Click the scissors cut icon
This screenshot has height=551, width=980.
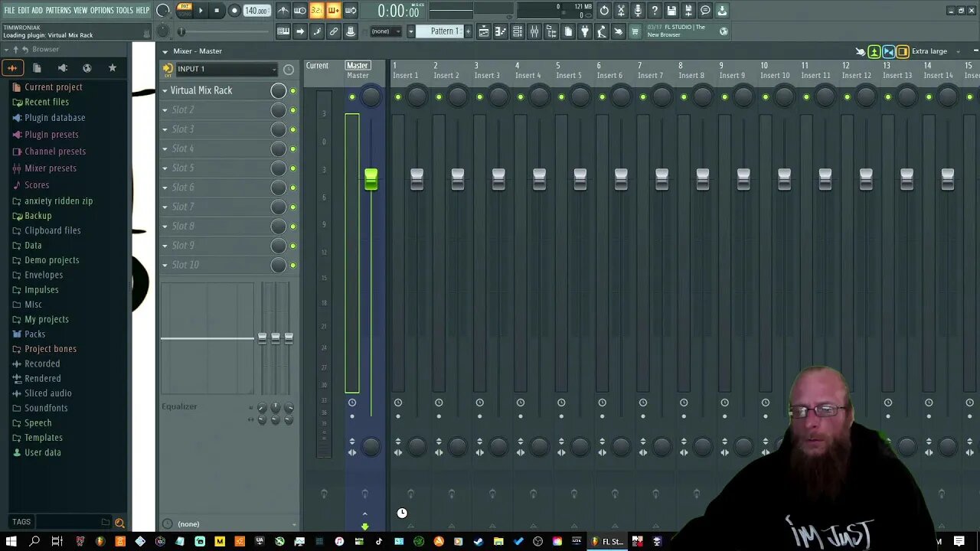tap(621, 11)
